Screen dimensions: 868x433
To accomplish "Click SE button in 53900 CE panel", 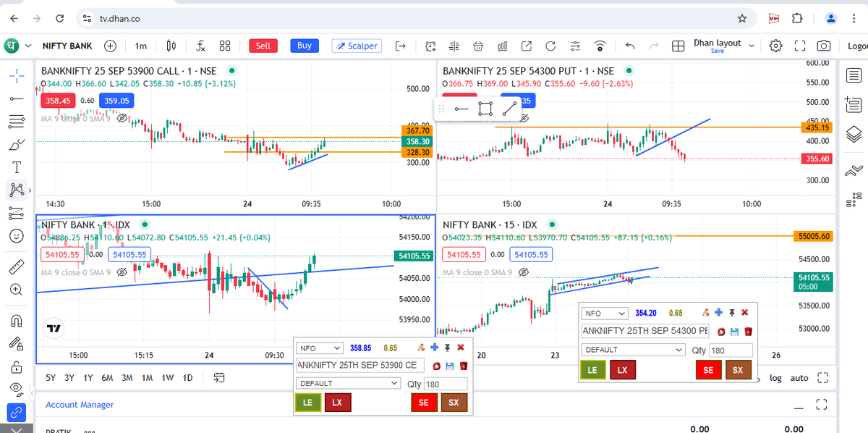I will [424, 403].
